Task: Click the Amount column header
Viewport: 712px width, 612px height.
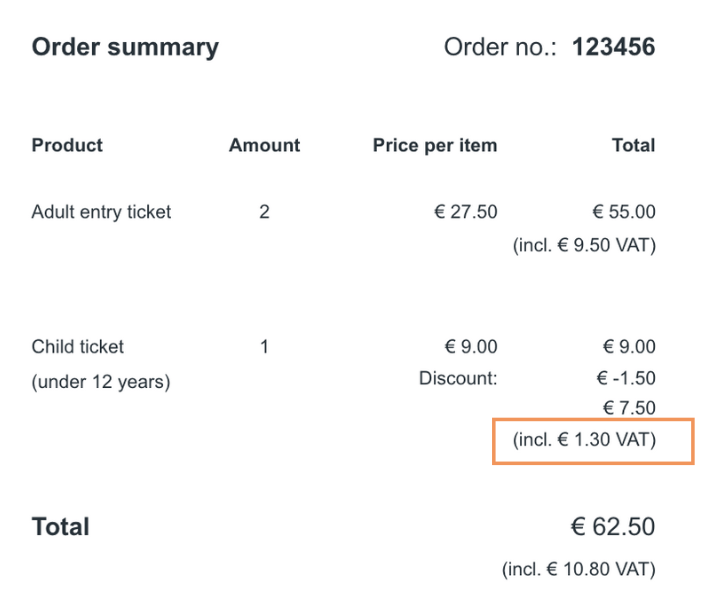Action: [264, 145]
